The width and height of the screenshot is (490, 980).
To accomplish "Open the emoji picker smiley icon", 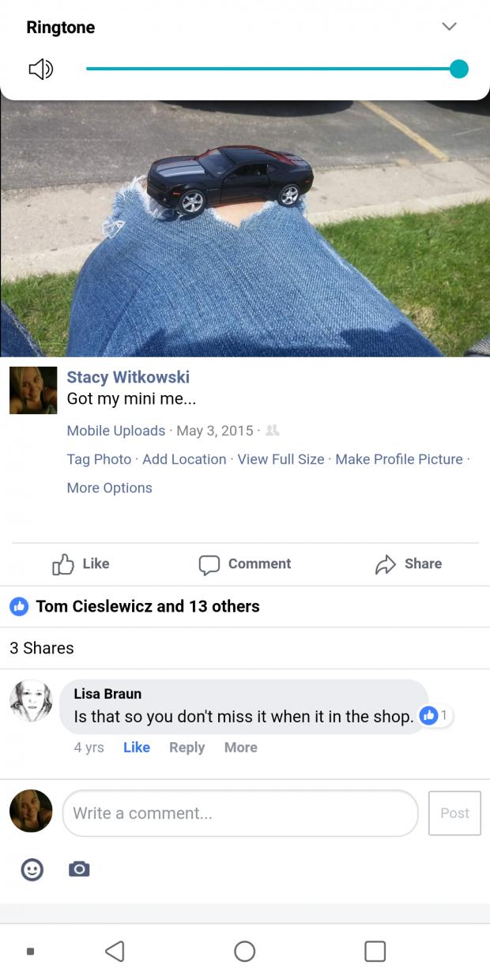I will tap(32, 869).
